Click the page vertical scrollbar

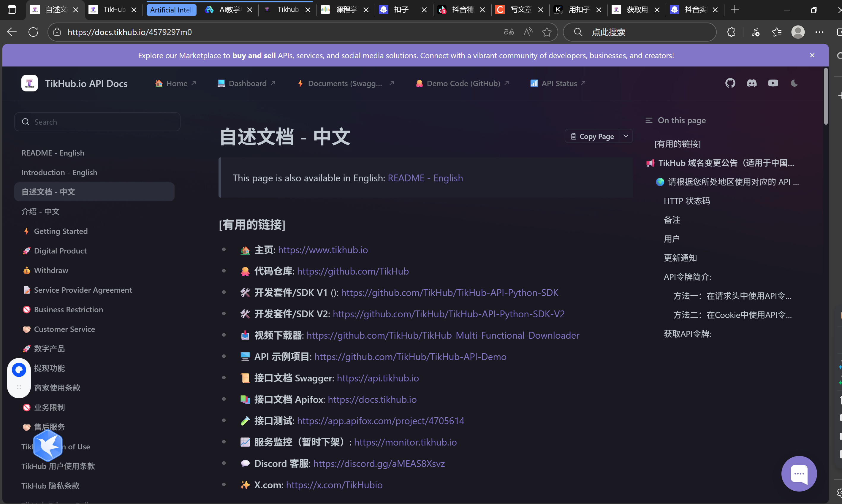click(x=826, y=96)
